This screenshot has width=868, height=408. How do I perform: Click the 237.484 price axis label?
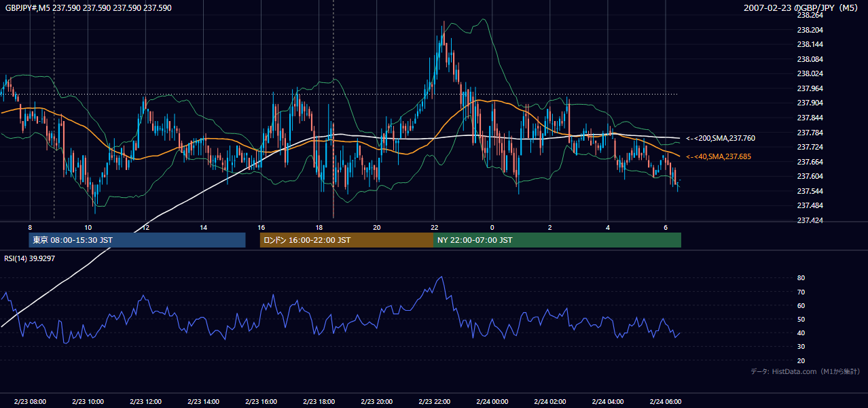[x=811, y=205]
